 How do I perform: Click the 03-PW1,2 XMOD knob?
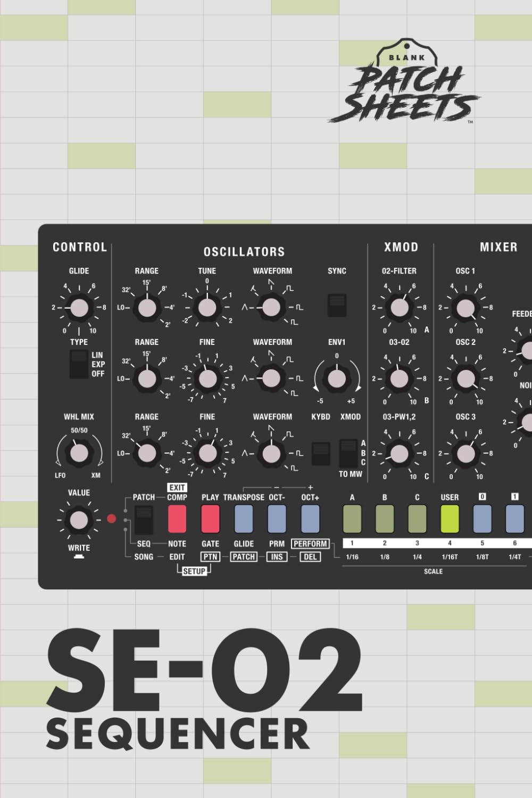click(x=399, y=453)
